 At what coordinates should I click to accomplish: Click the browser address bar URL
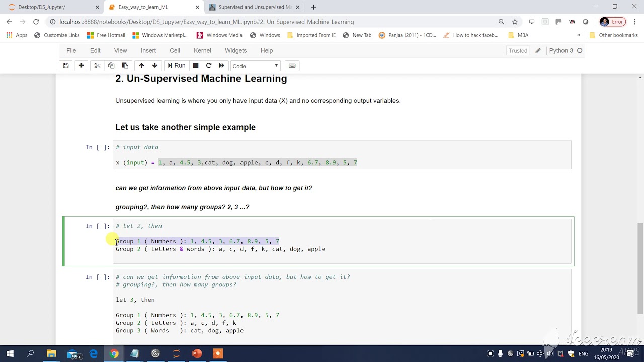[206, 22]
